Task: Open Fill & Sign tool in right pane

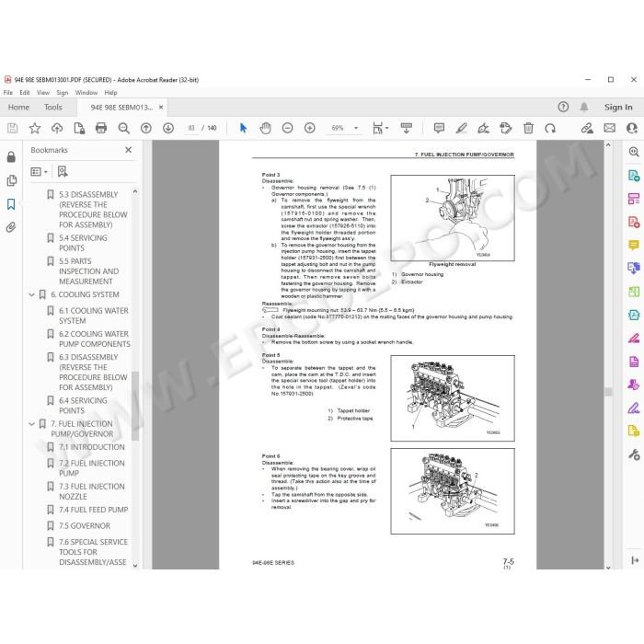Action: click(634, 407)
